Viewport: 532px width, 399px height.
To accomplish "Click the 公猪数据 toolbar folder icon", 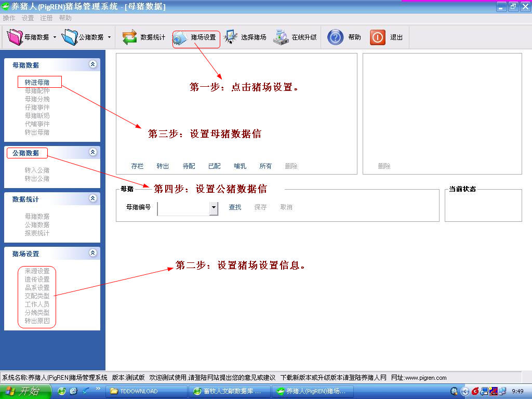I will click(x=69, y=37).
